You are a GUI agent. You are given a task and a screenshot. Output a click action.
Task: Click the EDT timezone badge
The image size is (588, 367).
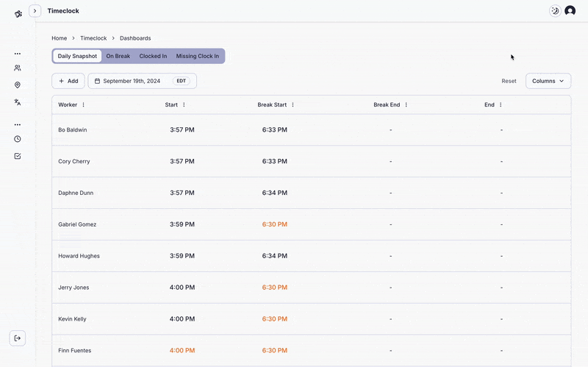[x=181, y=81]
